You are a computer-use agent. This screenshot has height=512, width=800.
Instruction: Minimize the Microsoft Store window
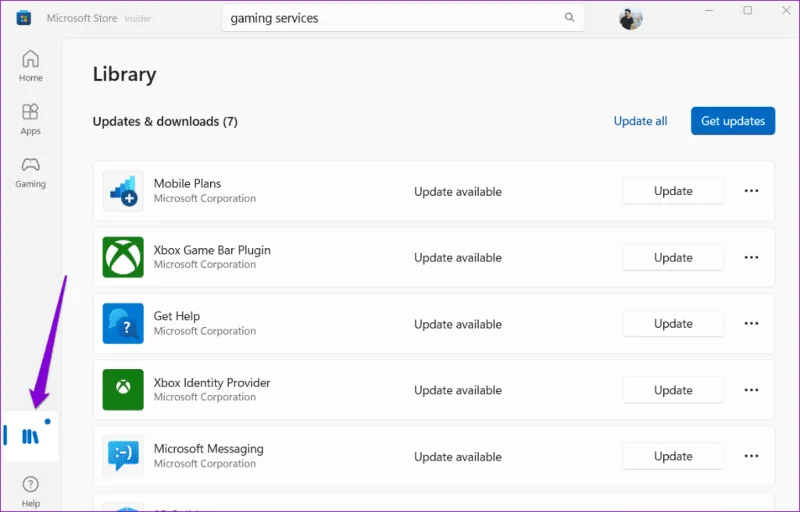pyautogui.click(x=709, y=10)
